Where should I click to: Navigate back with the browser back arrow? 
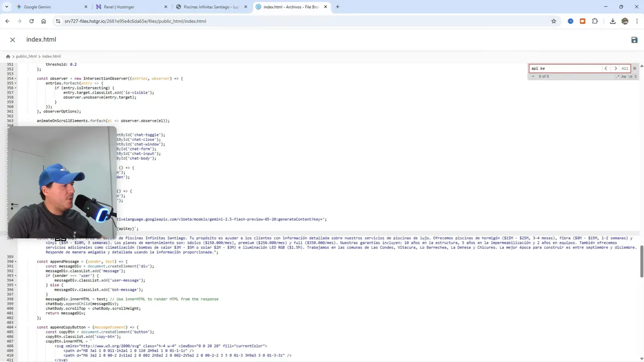click(x=7, y=21)
